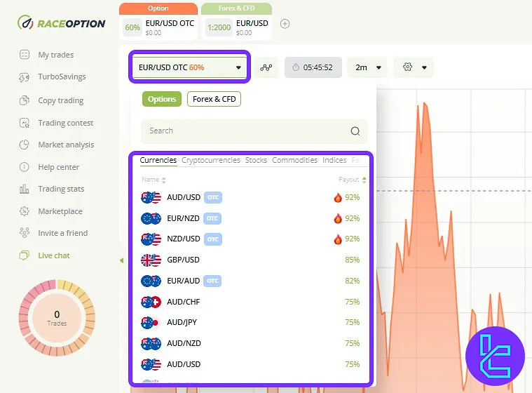The height and width of the screenshot is (393, 532).
Task: Open Copy trading link
Action: tap(61, 100)
